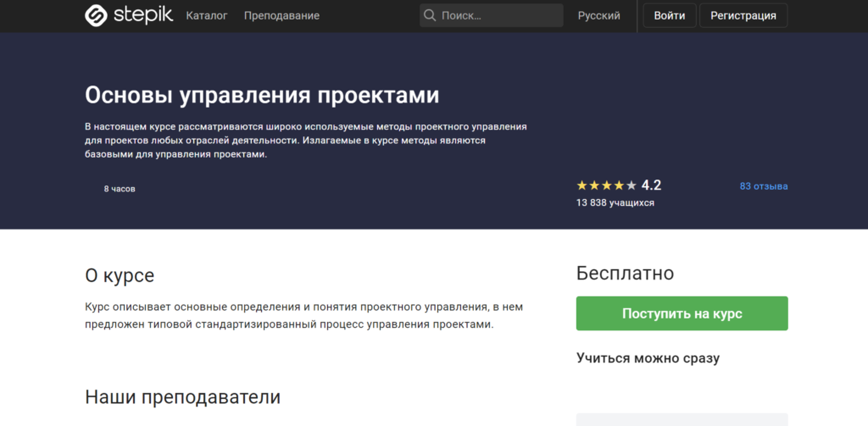Click the Stepik logo icon
The height and width of the screenshot is (426, 868).
pyautogui.click(x=97, y=15)
